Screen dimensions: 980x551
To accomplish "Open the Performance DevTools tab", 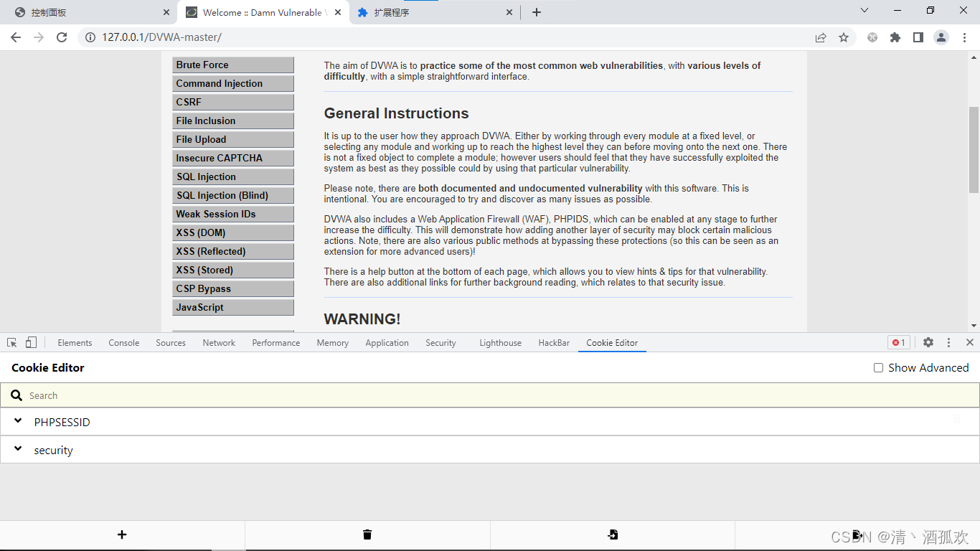I will (x=276, y=343).
